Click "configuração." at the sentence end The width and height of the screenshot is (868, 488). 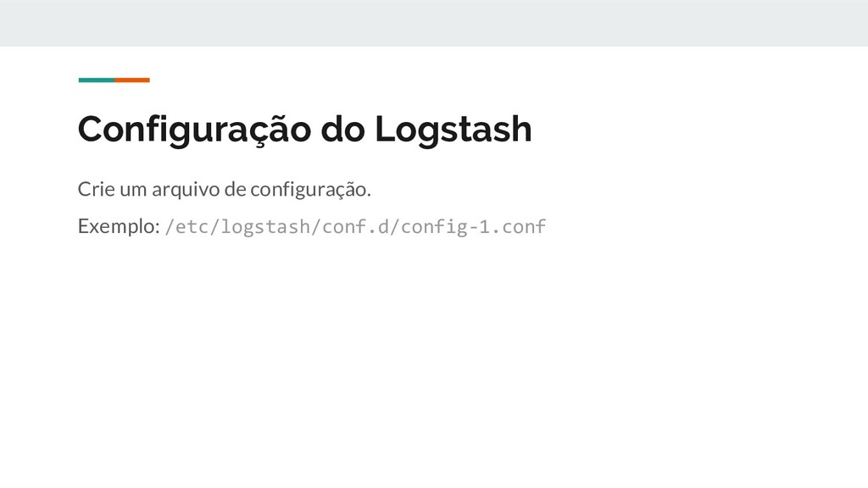[x=310, y=191]
